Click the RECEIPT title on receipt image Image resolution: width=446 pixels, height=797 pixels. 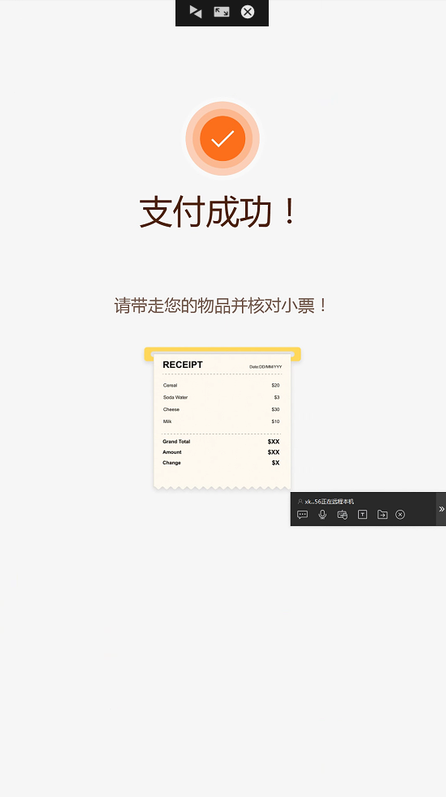tap(183, 364)
